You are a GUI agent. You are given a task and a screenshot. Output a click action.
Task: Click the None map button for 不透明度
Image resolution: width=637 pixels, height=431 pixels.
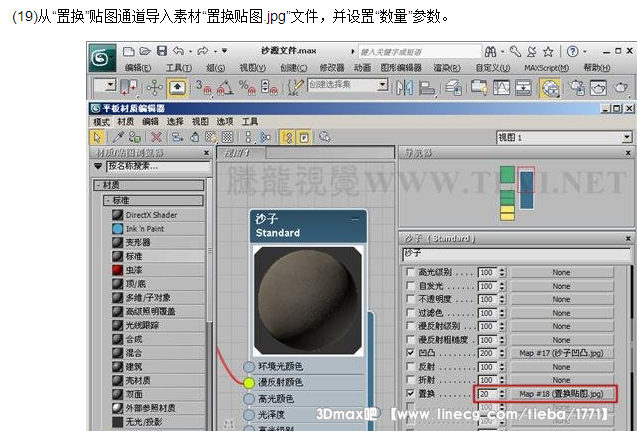[x=561, y=299]
